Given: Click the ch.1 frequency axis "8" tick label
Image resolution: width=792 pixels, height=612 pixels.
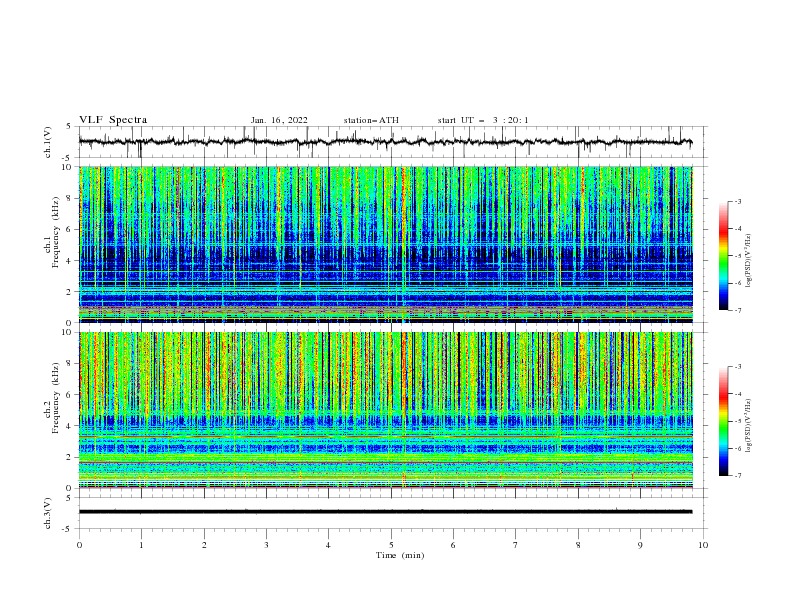Looking at the screenshot, I should point(71,198).
